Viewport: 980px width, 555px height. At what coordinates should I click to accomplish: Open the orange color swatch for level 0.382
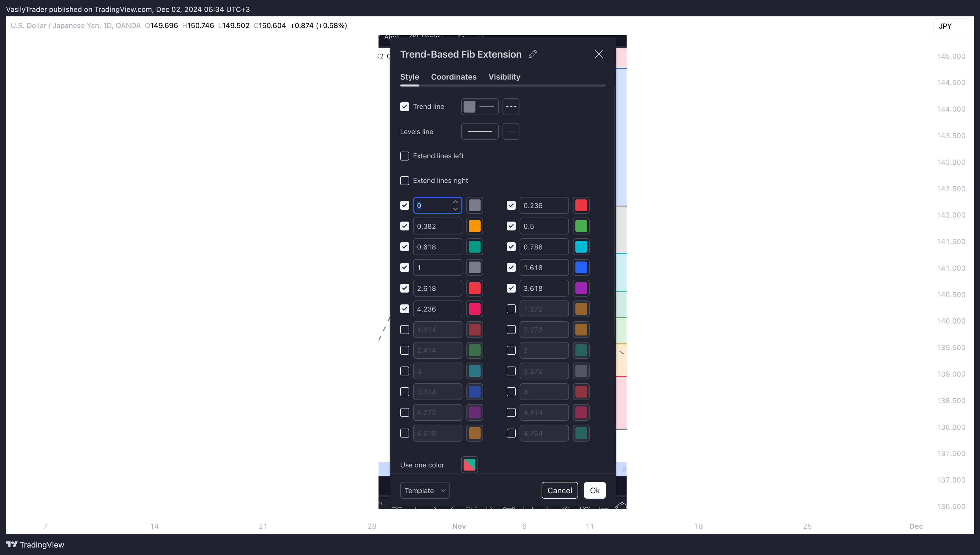pos(474,226)
